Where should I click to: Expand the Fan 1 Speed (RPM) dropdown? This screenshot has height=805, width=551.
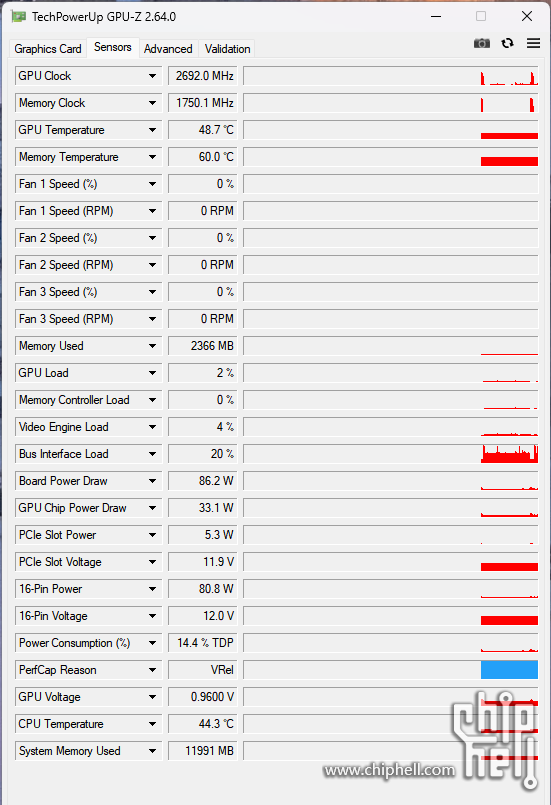[x=153, y=211]
